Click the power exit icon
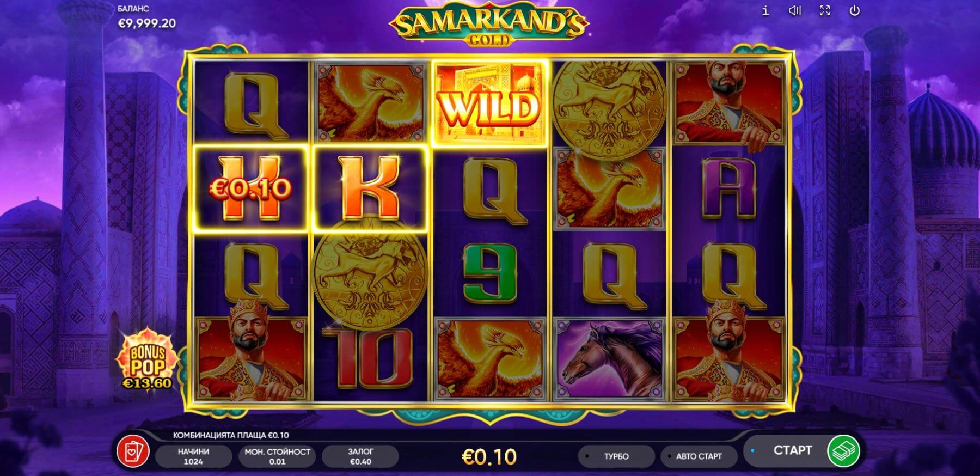Image resolution: width=980 pixels, height=476 pixels. click(x=855, y=10)
